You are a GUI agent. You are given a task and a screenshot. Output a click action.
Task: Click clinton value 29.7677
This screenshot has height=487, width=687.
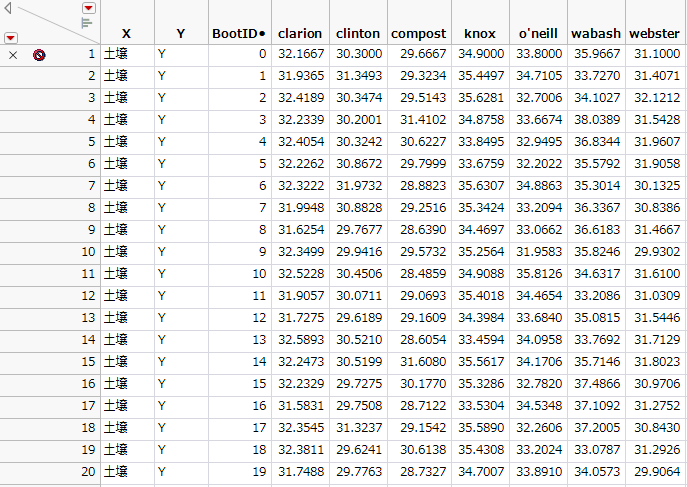coord(359,230)
